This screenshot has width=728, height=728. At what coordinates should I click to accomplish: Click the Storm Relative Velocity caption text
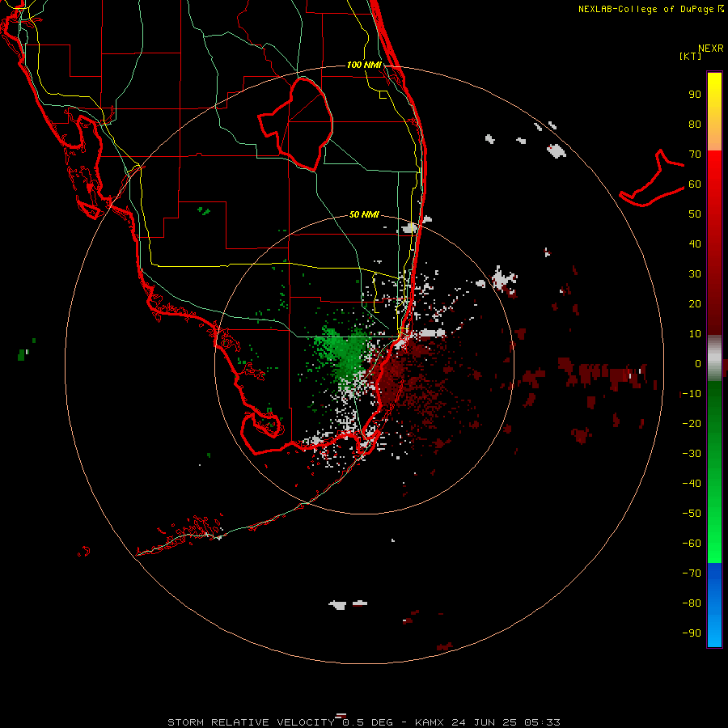pos(364,722)
